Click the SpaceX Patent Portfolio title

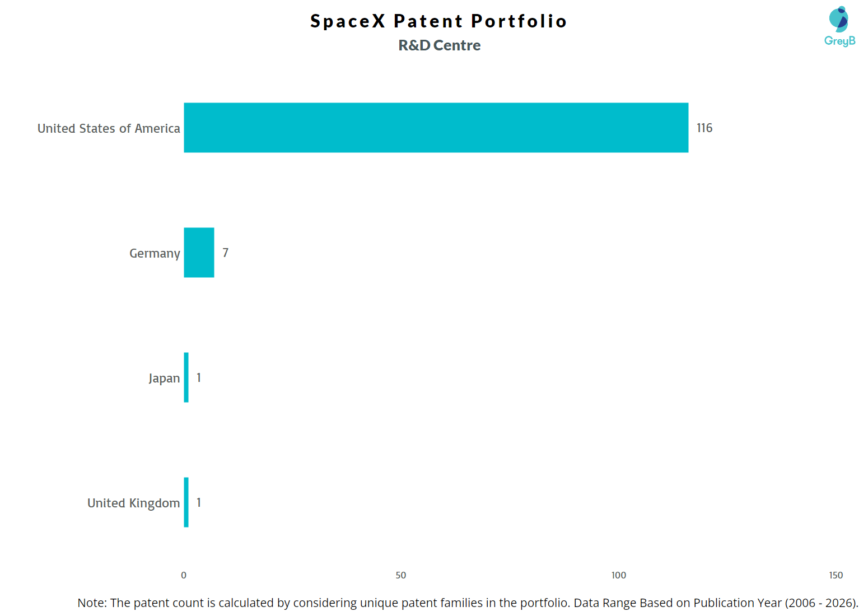point(438,21)
